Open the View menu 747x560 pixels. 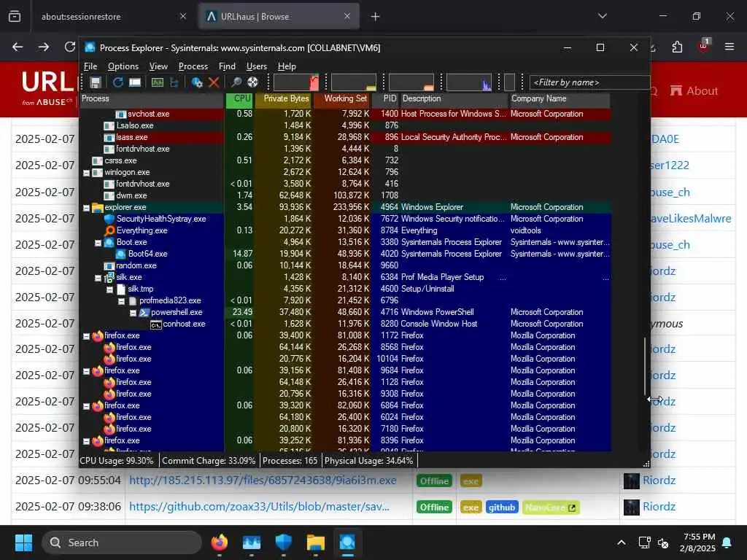pyautogui.click(x=158, y=66)
